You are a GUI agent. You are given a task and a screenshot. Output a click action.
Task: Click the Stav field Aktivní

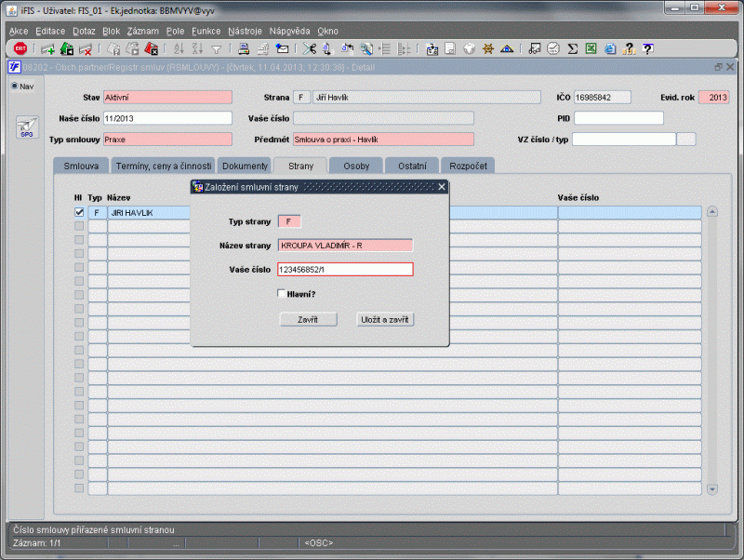tap(167, 98)
